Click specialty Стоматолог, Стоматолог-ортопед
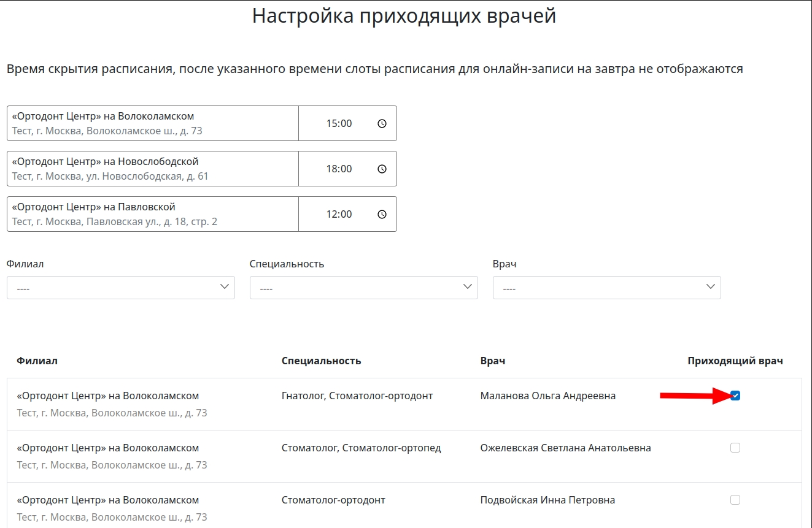812x528 pixels. (361, 448)
